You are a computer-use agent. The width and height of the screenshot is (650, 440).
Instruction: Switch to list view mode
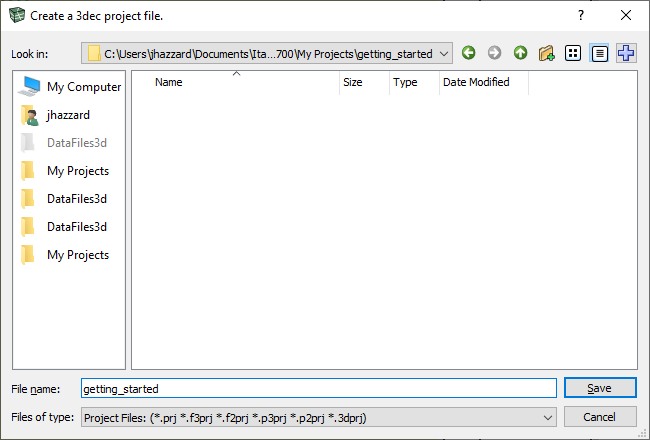(x=573, y=53)
